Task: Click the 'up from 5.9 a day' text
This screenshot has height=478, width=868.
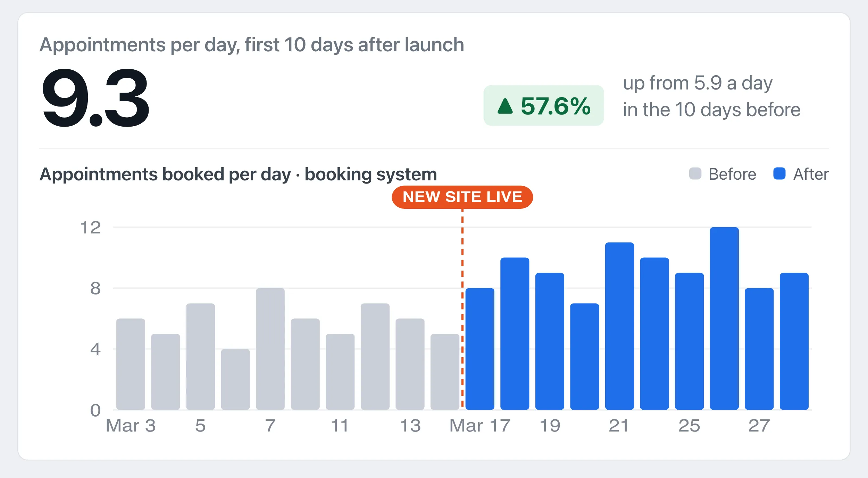Action: 698,83
